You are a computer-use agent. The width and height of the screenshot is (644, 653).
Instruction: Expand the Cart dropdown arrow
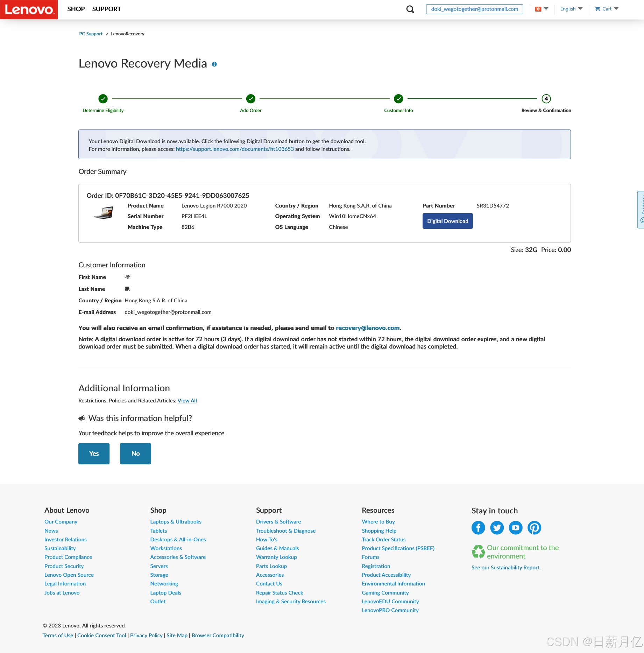[616, 9]
